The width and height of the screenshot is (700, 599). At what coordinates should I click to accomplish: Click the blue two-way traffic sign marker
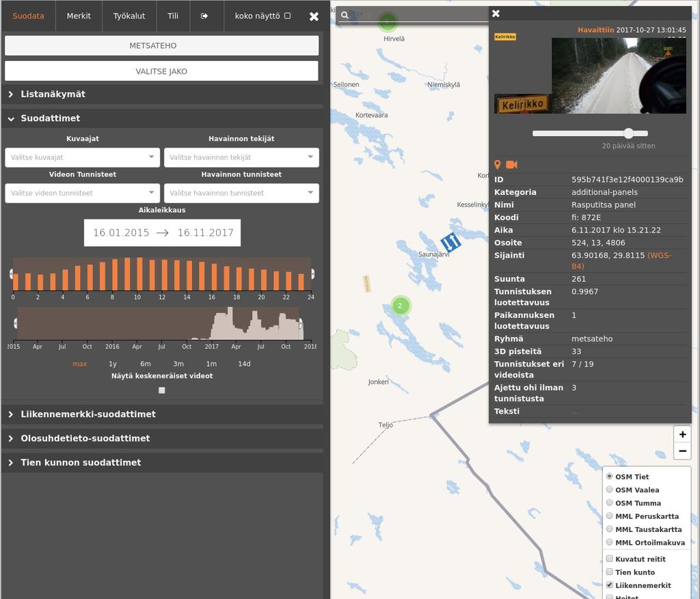click(450, 241)
